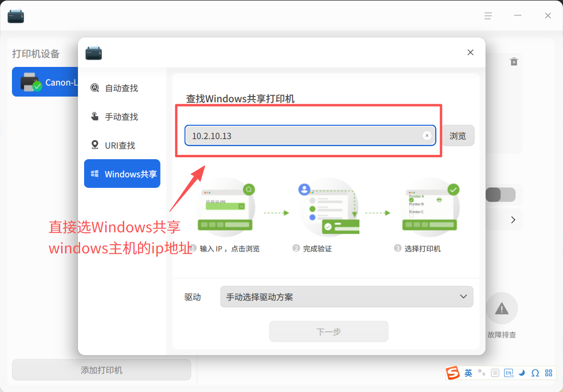Open the 手动选择驱动方案 driver dropdown
Screen dimensions: 563x392
pyautogui.click(x=346, y=297)
